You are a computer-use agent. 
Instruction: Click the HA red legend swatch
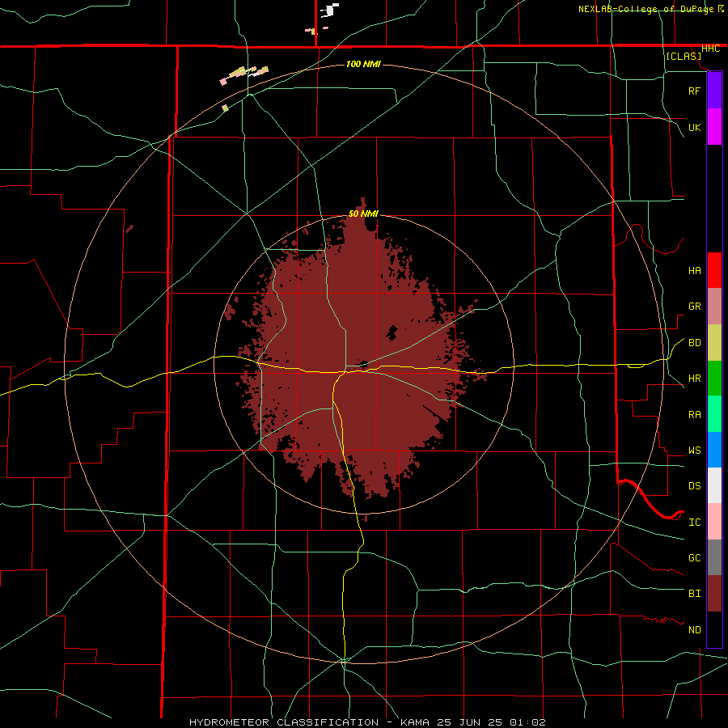point(714,270)
